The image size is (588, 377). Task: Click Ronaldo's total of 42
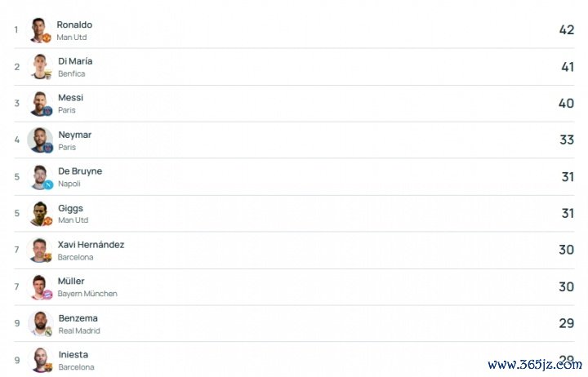(567, 29)
